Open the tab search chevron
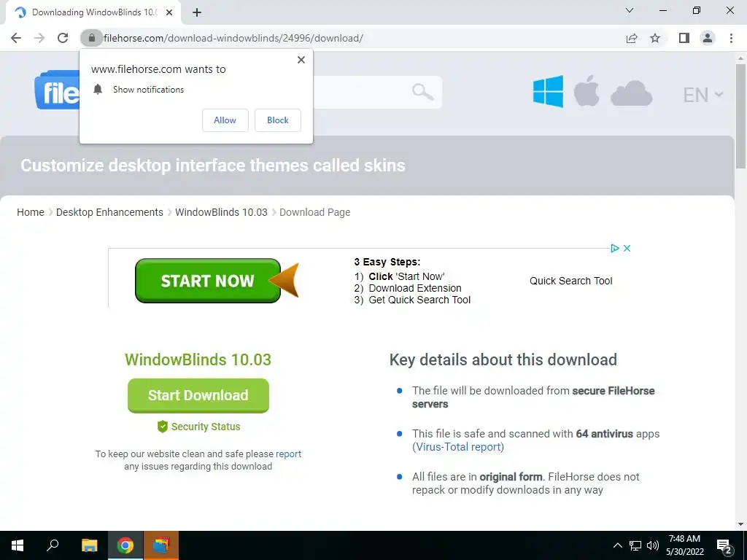The image size is (747, 560). tap(630, 10)
